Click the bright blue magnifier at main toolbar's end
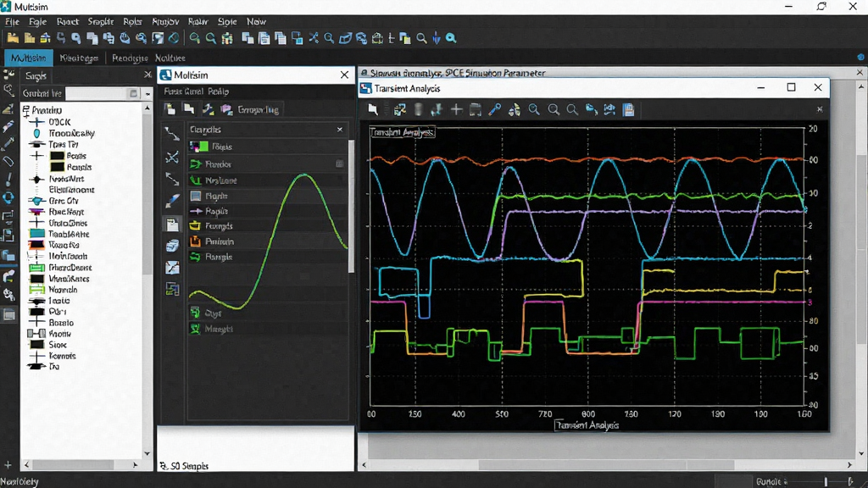The width and height of the screenshot is (868, 488). pos(451,38)
